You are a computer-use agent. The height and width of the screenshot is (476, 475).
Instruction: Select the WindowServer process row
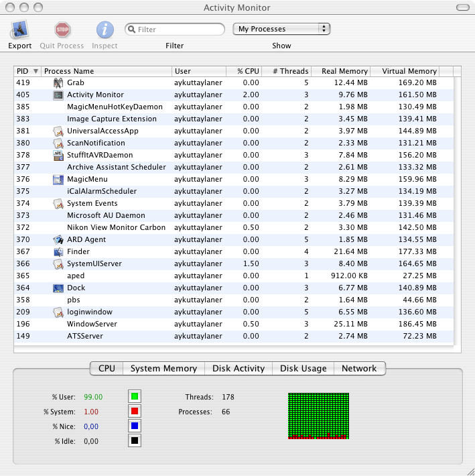234,324
